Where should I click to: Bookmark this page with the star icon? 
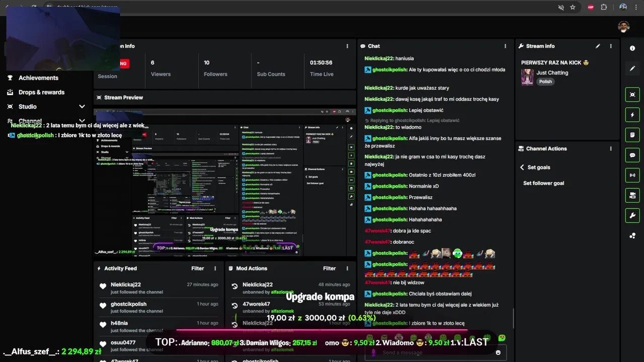coord(573,8)
